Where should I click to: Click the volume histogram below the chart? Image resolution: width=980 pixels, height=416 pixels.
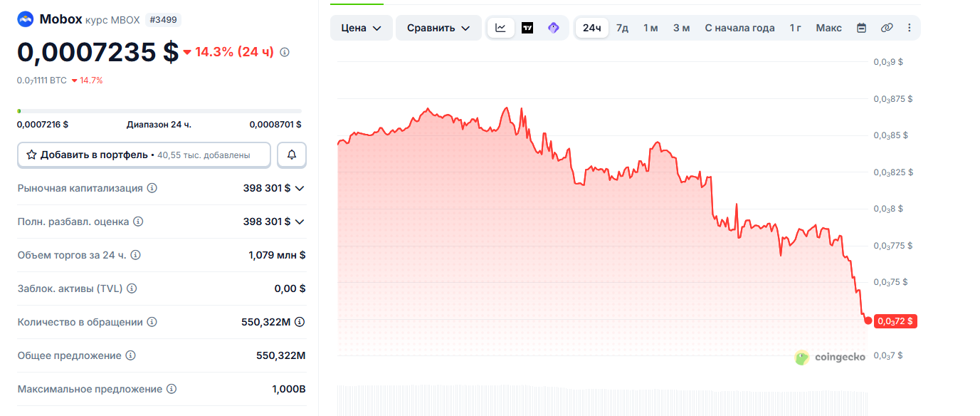point(601,400)
